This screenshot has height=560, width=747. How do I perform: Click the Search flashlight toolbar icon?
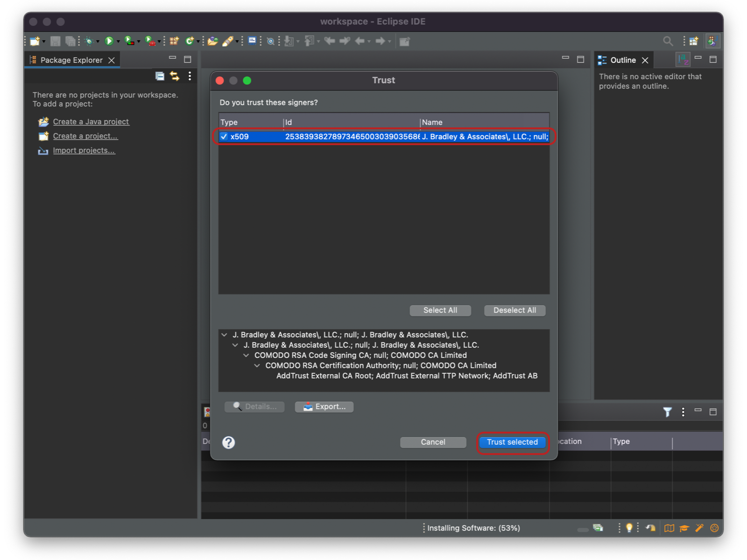pyautogui.click(x=228, y=41)
